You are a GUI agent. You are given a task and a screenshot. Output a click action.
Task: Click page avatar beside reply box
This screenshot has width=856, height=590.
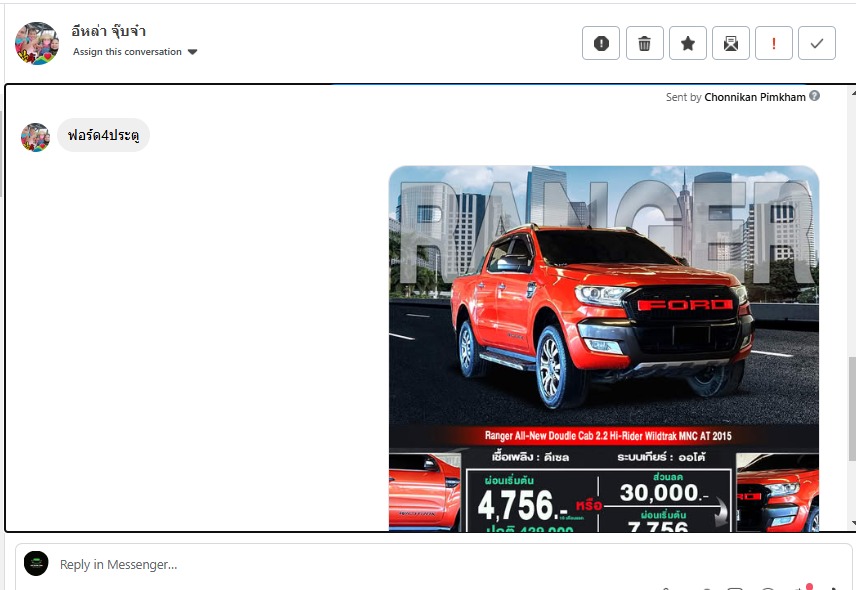tap(36, 563)
